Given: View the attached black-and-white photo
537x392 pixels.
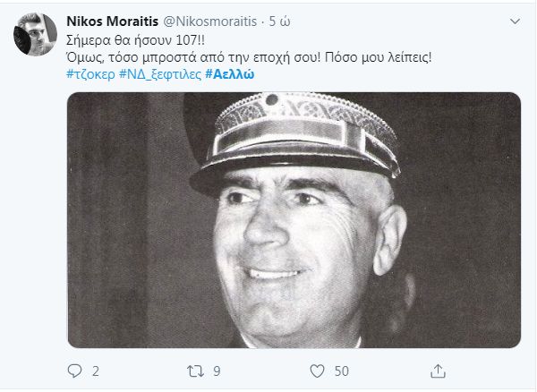Looking at the screenshot, I should pos(294,220).
